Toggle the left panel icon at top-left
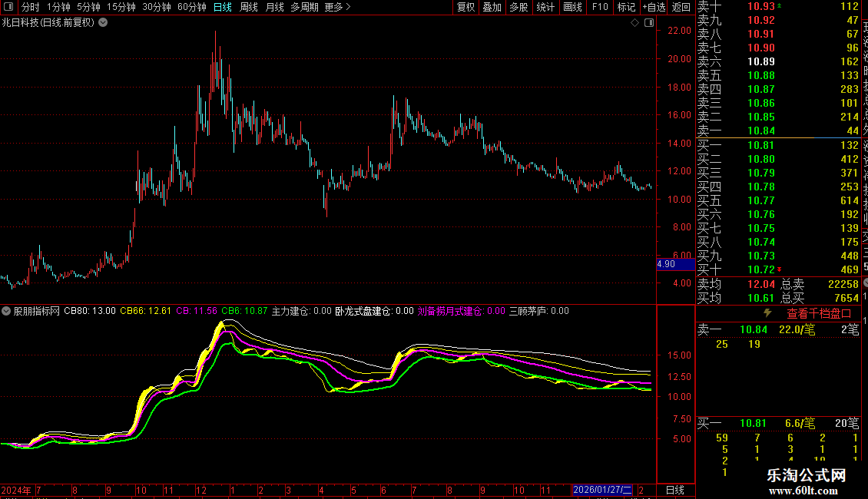This screenshot has width=868, height=499. 9,7
